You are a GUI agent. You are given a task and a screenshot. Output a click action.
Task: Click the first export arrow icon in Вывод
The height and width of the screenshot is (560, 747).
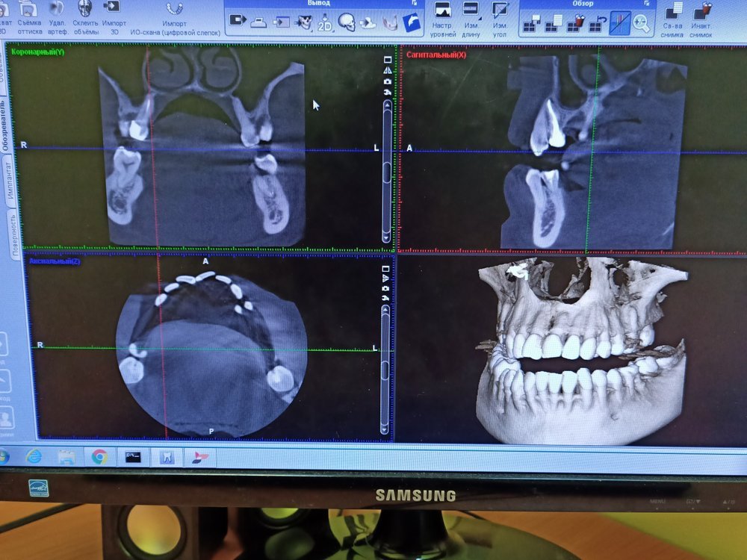point(238,20)
